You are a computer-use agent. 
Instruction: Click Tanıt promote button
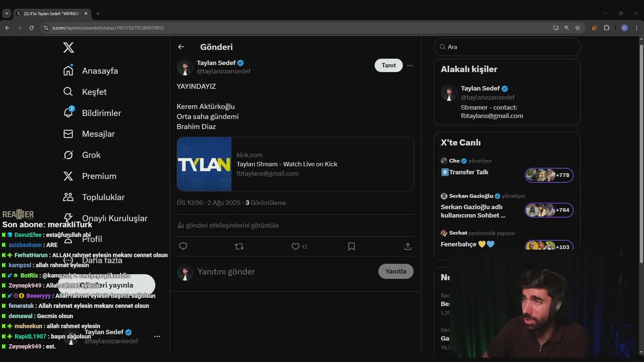(x=388, y=65)
